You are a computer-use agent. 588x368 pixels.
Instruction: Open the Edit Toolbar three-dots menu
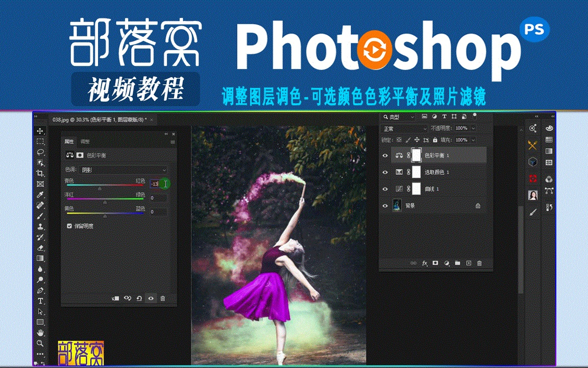click(40, 354)
